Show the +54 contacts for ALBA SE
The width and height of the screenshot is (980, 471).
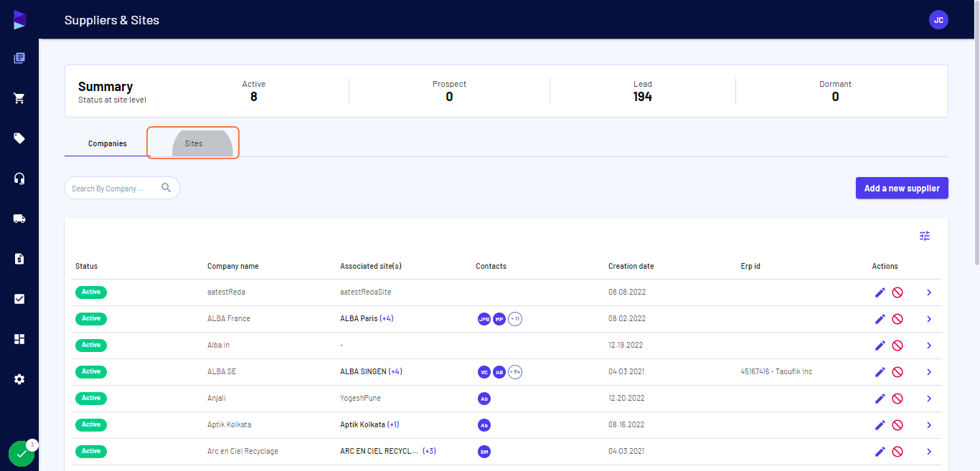coord(514,372)
